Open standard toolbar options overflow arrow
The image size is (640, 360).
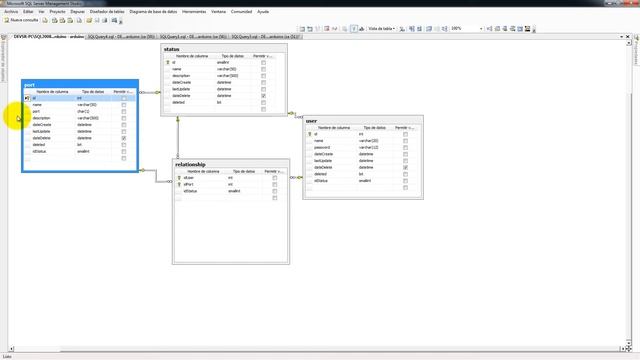click(x=120, y=21)
